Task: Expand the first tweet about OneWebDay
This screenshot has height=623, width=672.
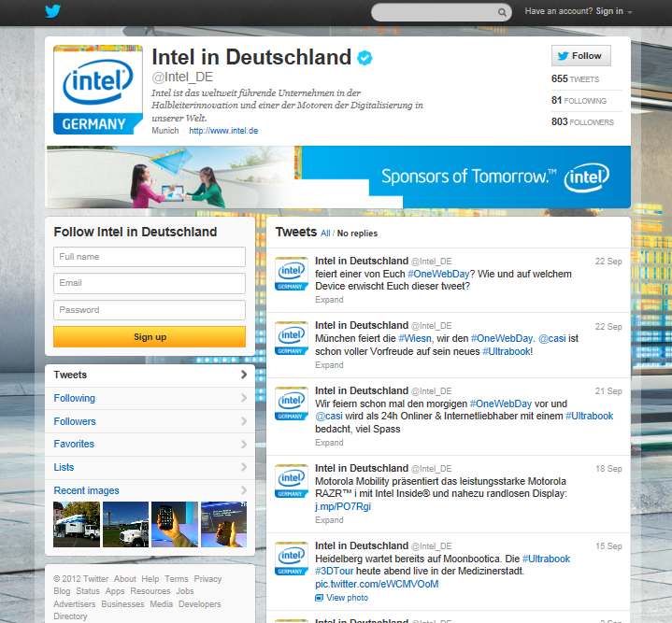Action: (x=329, y=300)
